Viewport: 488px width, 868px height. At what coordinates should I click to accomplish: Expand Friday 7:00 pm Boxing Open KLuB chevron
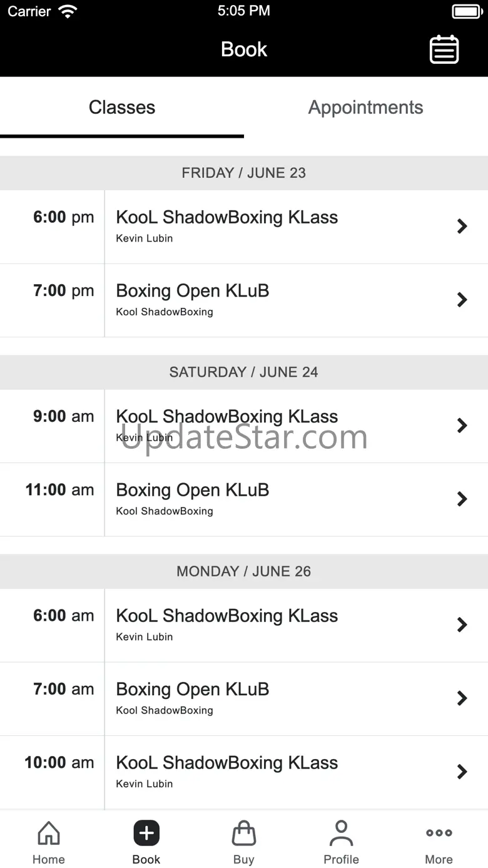tap(462, 300)
